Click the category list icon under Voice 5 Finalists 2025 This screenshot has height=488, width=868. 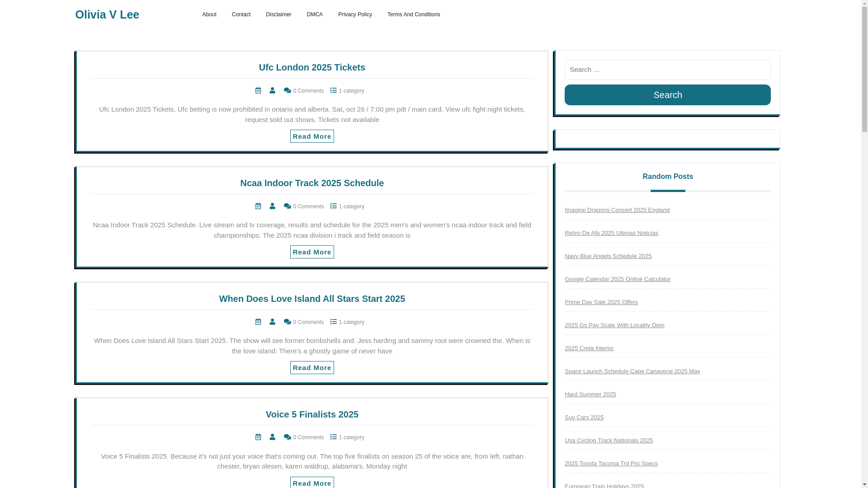pyautogui.click(x=334, y=437)
